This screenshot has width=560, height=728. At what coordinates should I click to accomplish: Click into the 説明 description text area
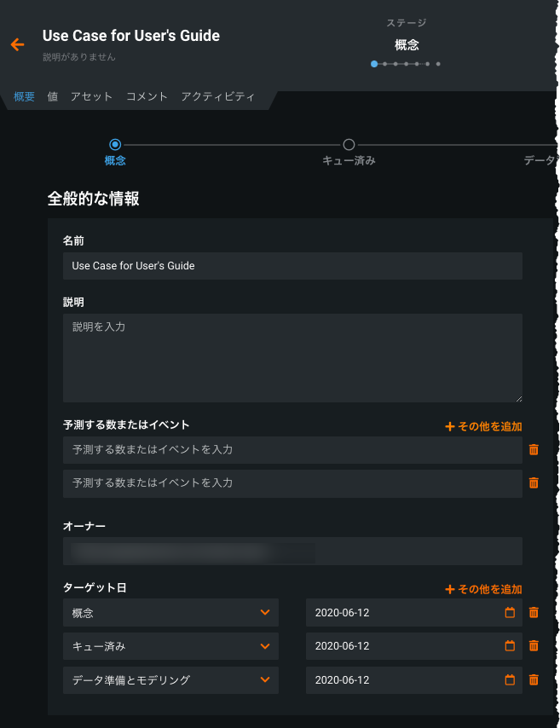tap(292, 358)
